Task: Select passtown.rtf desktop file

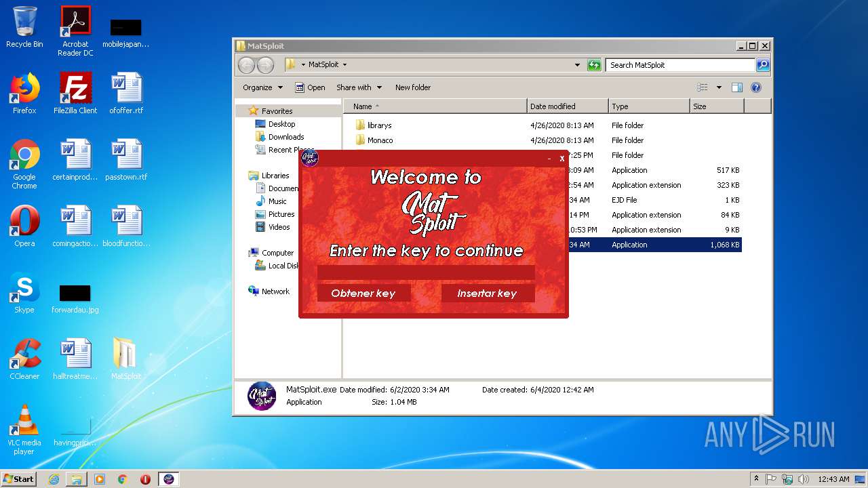Action: (126, 160)
